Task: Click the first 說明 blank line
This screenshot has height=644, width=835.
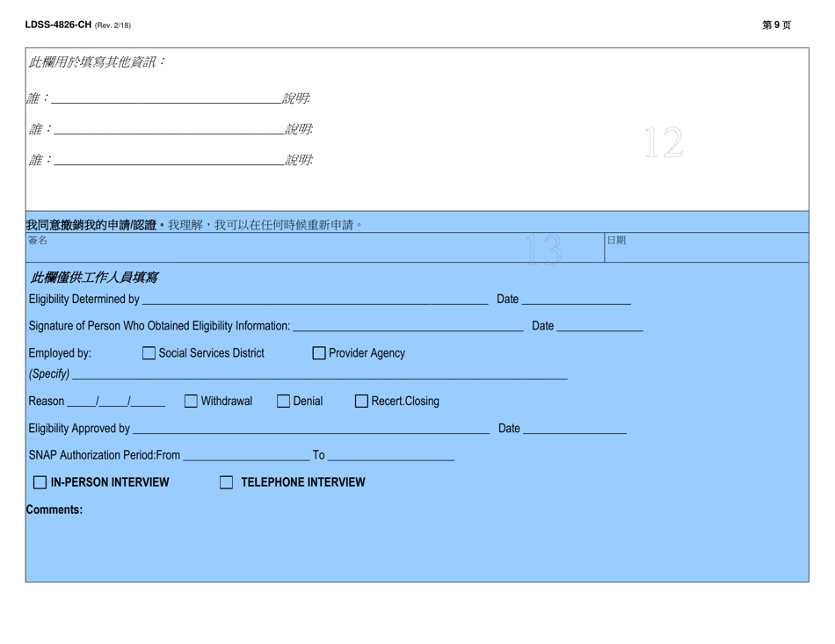Action: coord(439,98)
